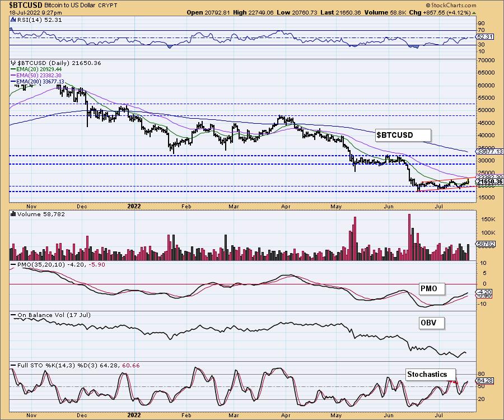
Task: Click the 45000 price axis label
Action: point(486,123)
